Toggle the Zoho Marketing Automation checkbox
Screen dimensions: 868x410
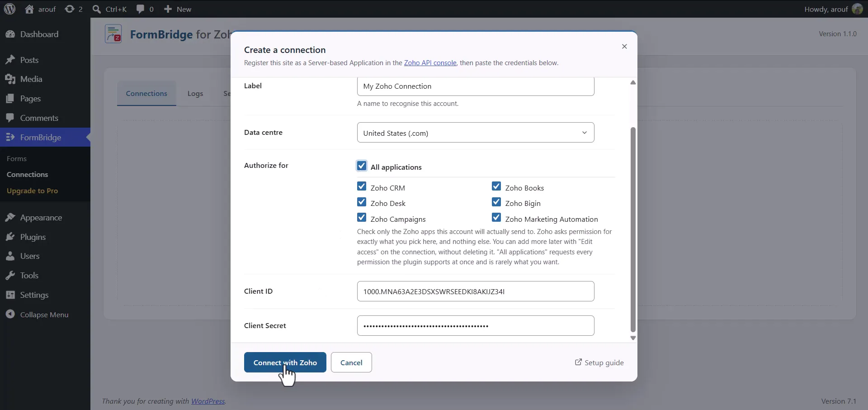(x=496, y=218)
